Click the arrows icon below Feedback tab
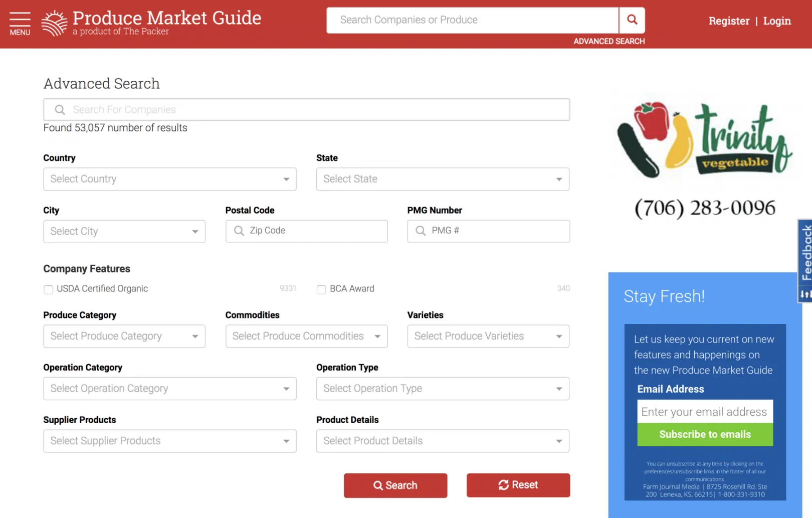This screenshot has height=518, width=812. click(805, 294)
